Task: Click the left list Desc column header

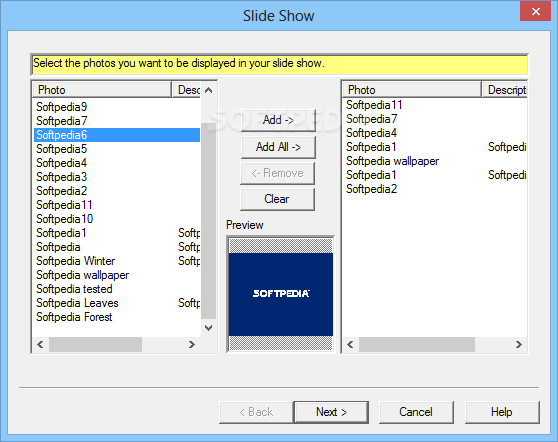Action: tap(186, 90)
